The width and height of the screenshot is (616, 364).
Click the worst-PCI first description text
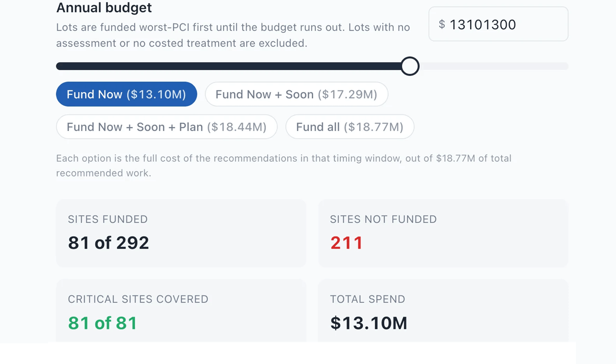(233, 35)
